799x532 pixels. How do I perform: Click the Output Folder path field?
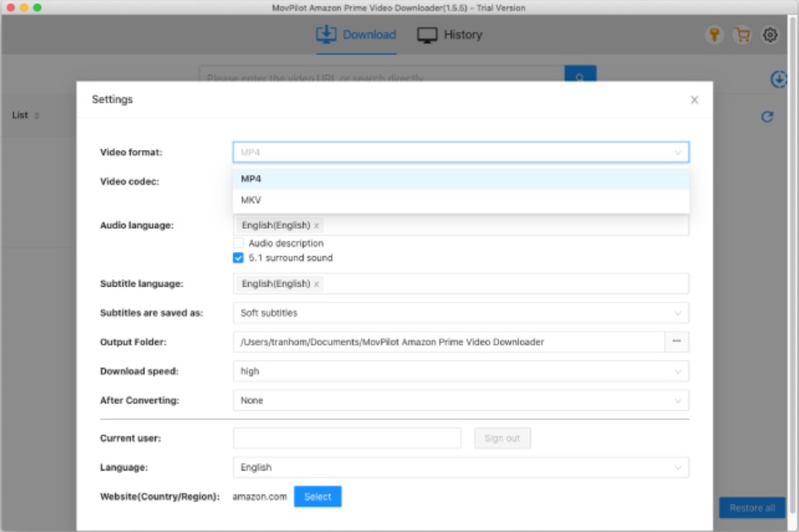(x=449, y=342)
